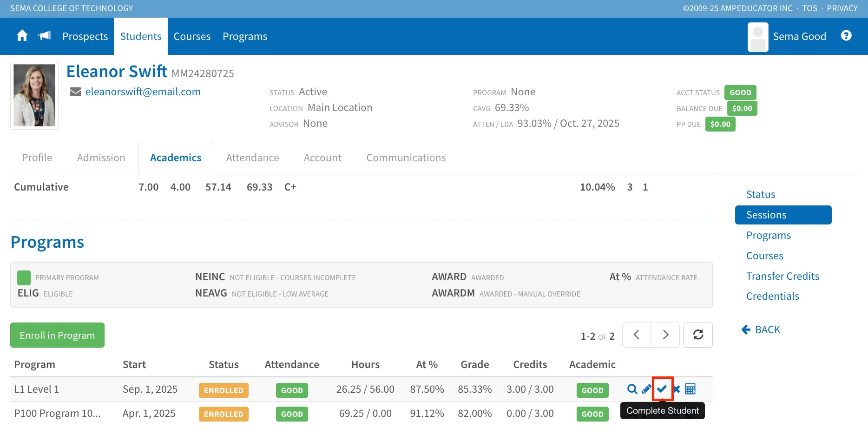This screenshot has width=868, height=435.
Task: Open Transfer Credits in sidebar
Action: click(783, 276)
